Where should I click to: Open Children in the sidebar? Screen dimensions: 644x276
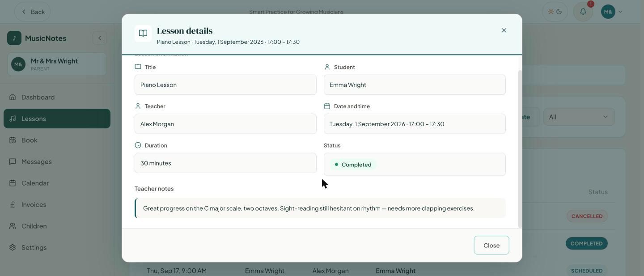[57, 226]
